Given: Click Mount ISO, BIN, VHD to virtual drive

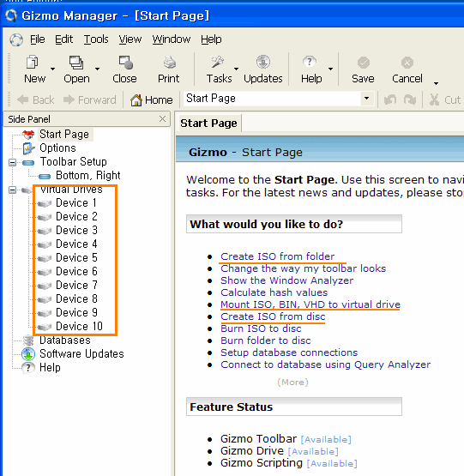Looking at the screenshot, I should click(310, 304).
